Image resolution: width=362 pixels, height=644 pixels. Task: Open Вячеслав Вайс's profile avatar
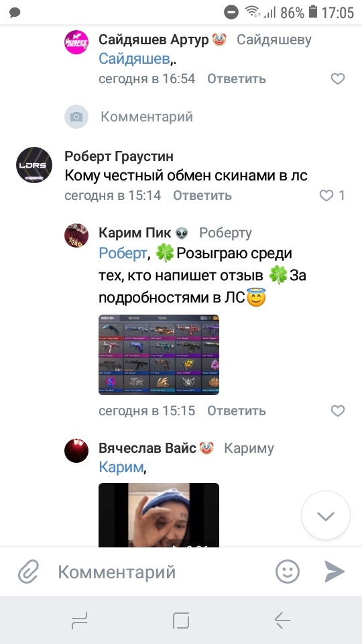(76, 451)
